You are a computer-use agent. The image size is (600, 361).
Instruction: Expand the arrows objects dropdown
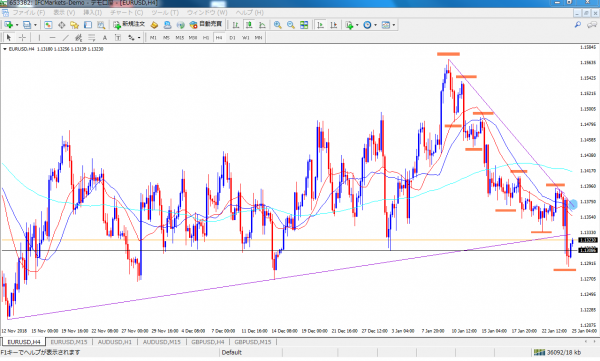tap(139, 38)
